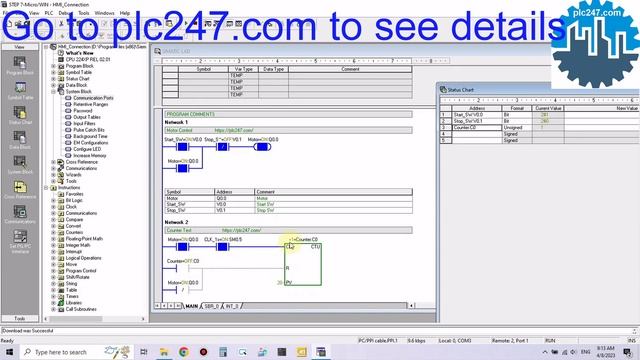
Task: Open Program Block from the navigation bar
Action: 20,65
